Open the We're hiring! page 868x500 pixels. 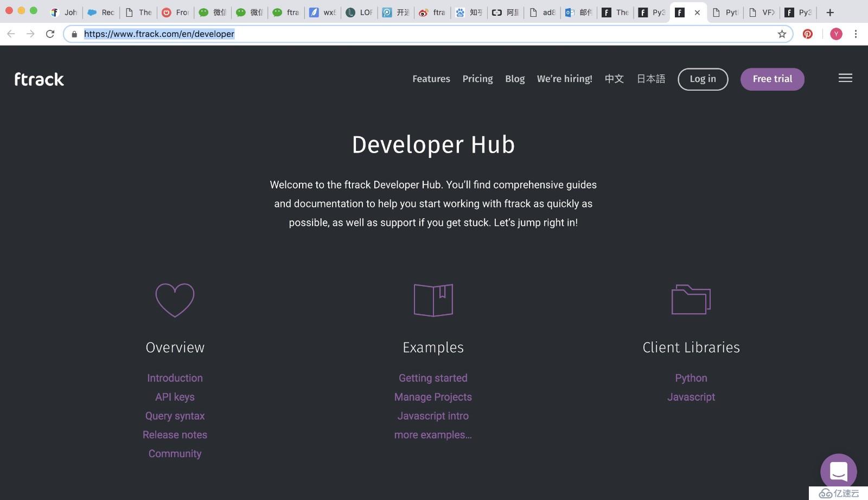point(565,79)
